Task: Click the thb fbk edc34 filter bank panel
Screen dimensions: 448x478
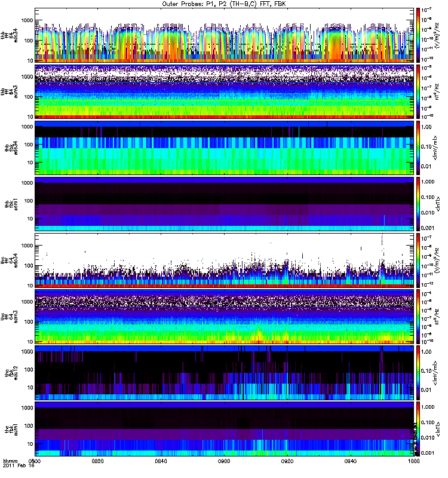Action: (224, 147)
